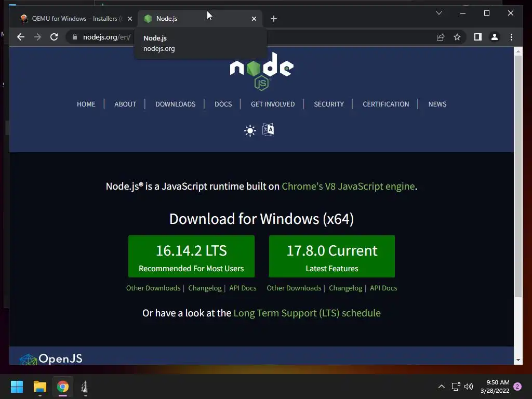Open the HOME nav item
Viewport: 532px width, 399px height.
[x=86, y=104]
